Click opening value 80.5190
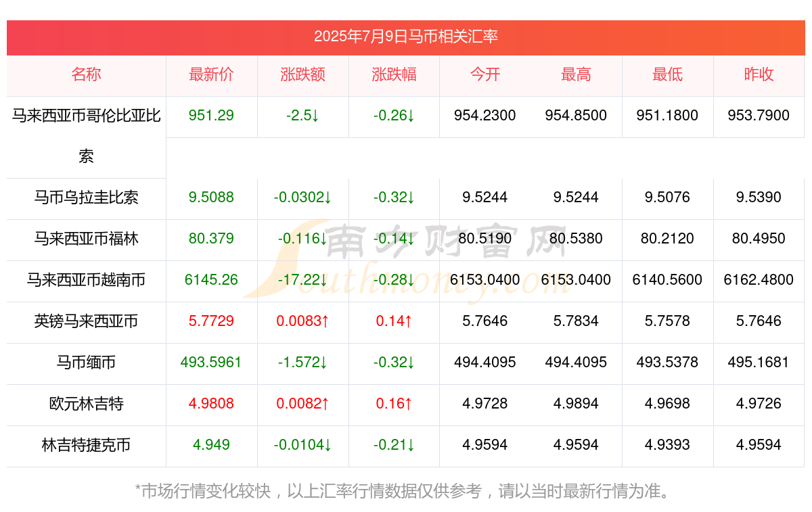Image resolution: width=812 pixels, height=512 pixels. click(485, 239)
